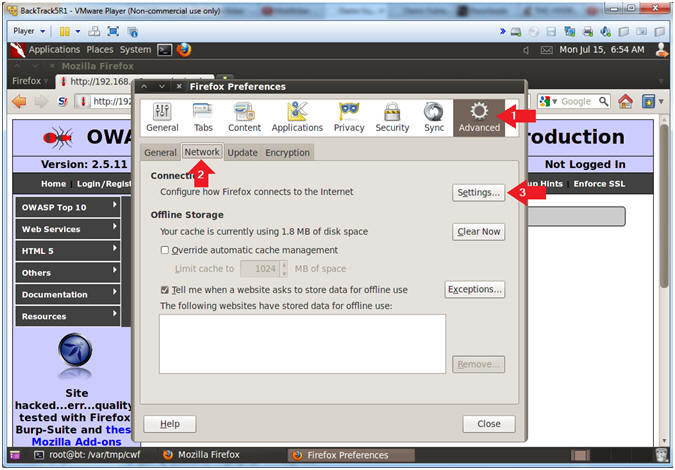Switch to the Network sub-tab
Image resolution: width=675 pixels, height=470 pixels.
point(202,152)
